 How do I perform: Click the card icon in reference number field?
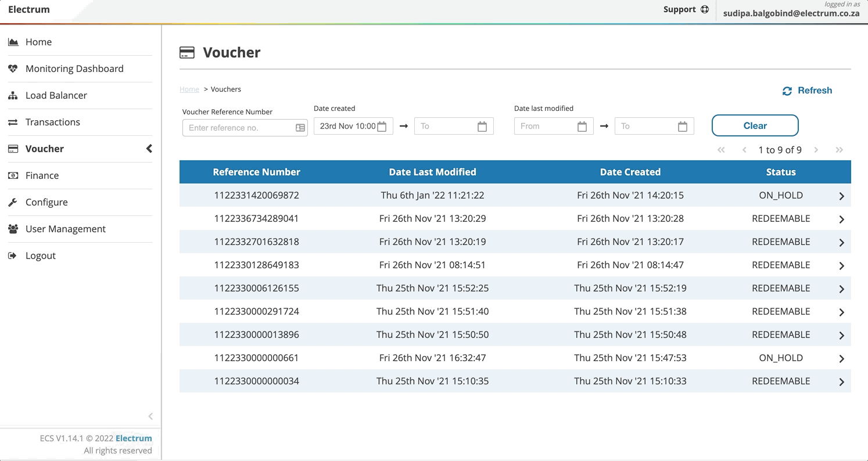[x=300, y=128]
